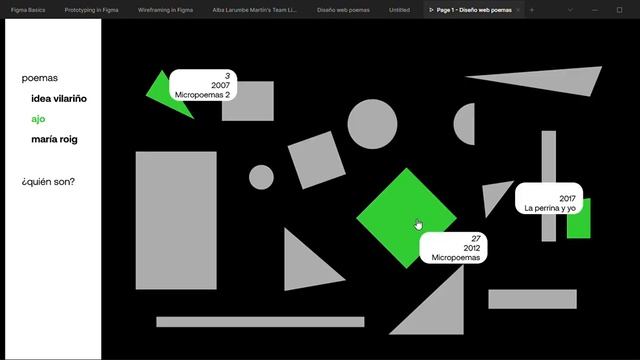Click the Micropoemas 2 2007 tooltip
640x360 pixels.
[x=203, y=85]
